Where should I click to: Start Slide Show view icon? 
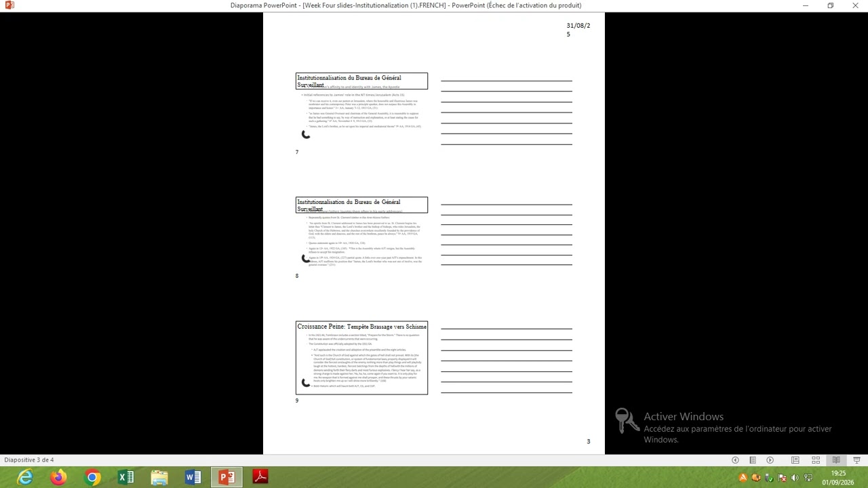pos(856,460)
